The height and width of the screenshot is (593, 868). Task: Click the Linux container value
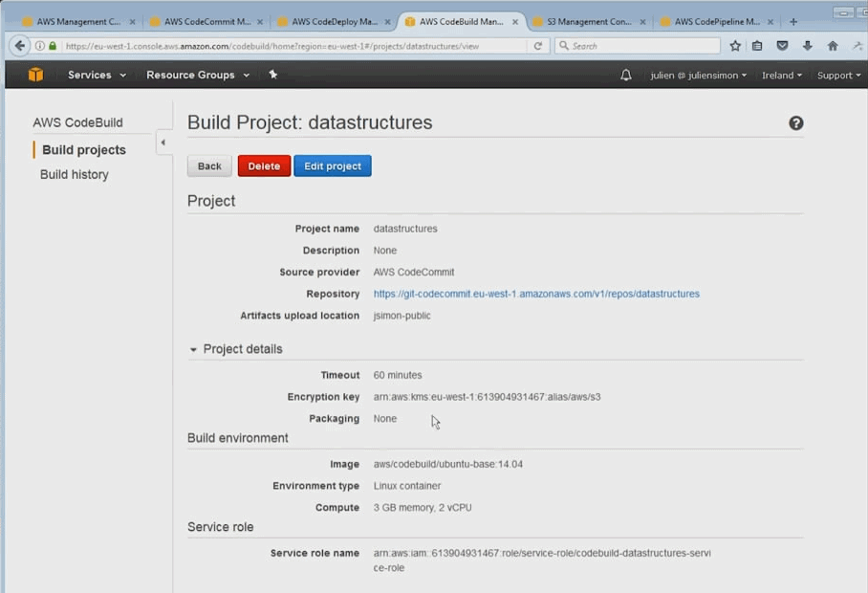407,486
